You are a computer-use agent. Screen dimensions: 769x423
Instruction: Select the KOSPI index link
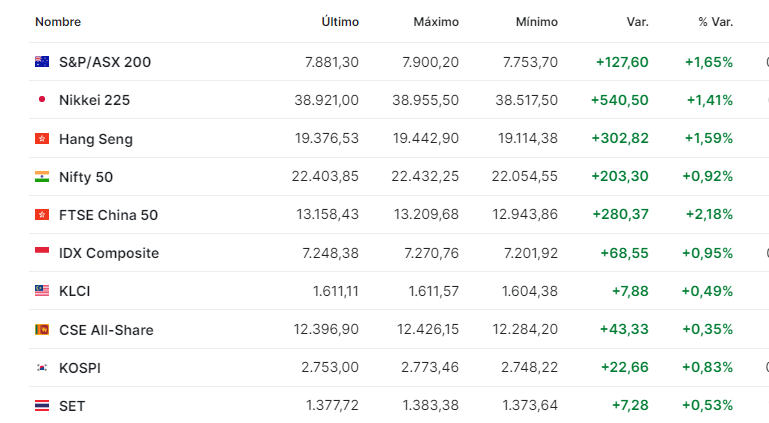point(80,368)
